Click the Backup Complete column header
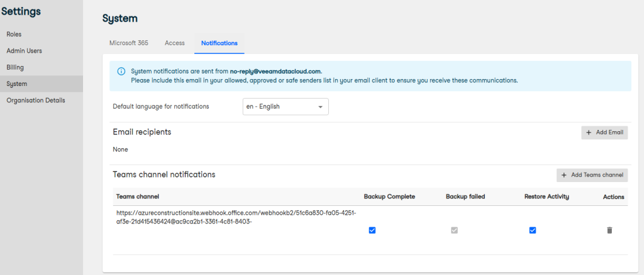The width and height of the screenshot is (644, 275). pyautogui.click(x=389, y=197)
